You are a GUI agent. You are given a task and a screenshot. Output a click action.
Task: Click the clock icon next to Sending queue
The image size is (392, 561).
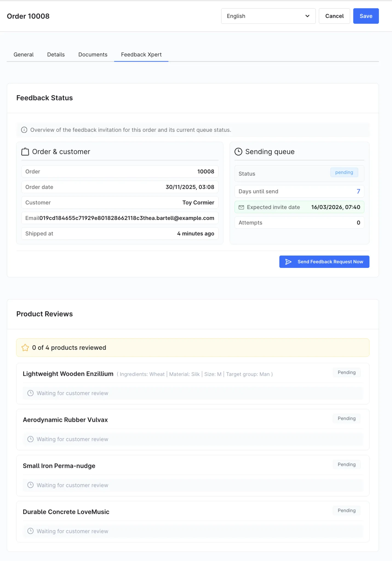238,152
